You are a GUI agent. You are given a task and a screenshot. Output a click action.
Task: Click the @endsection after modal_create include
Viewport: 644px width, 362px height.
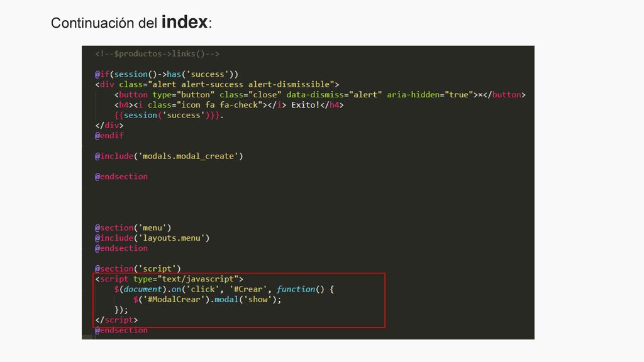[x=121, y=177]
